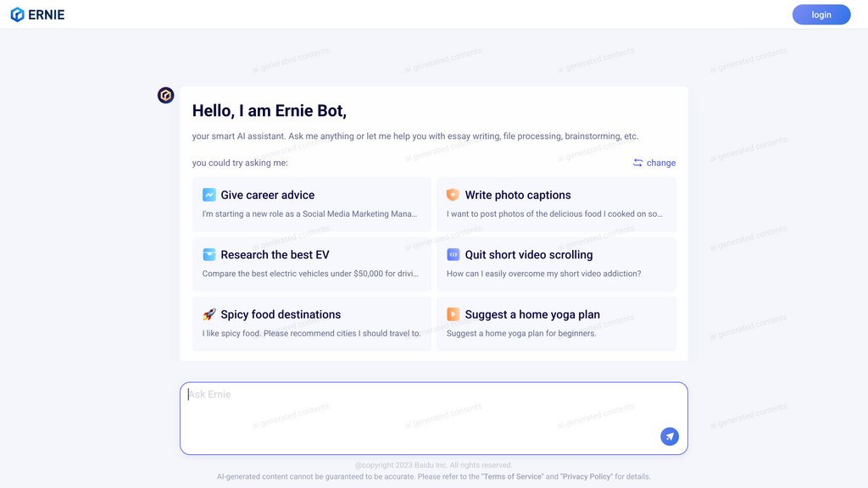Click the ERNIE logo icon
868x488 pixels.
click(x=17, y=14)
